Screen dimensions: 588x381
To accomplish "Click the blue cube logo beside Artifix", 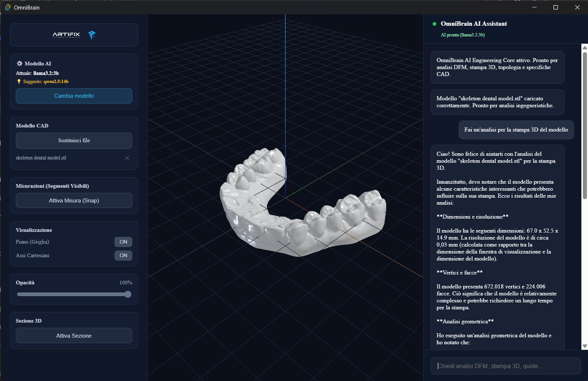I will coord(92,35).
